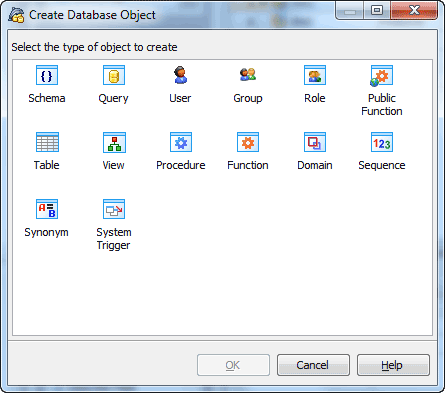Viewport: 445px width, 393px height.
Task: Open the Help button
Action: tap(393, 365)
